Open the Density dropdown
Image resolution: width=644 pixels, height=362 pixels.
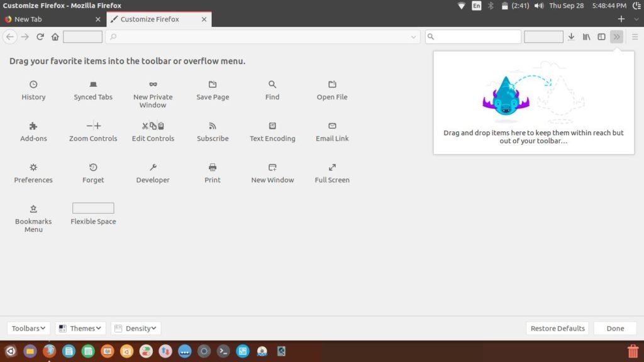[x=136, y=327]
